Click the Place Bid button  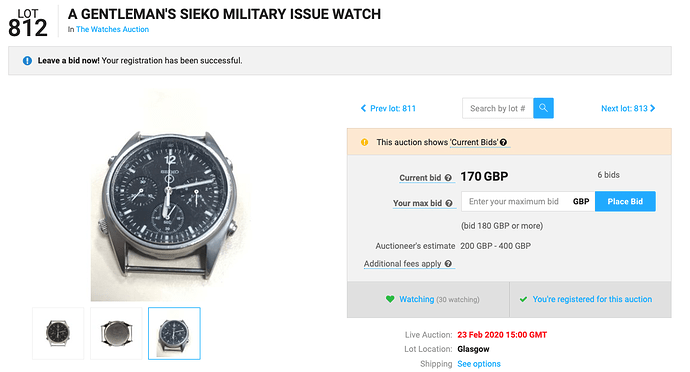coord(625,201)
